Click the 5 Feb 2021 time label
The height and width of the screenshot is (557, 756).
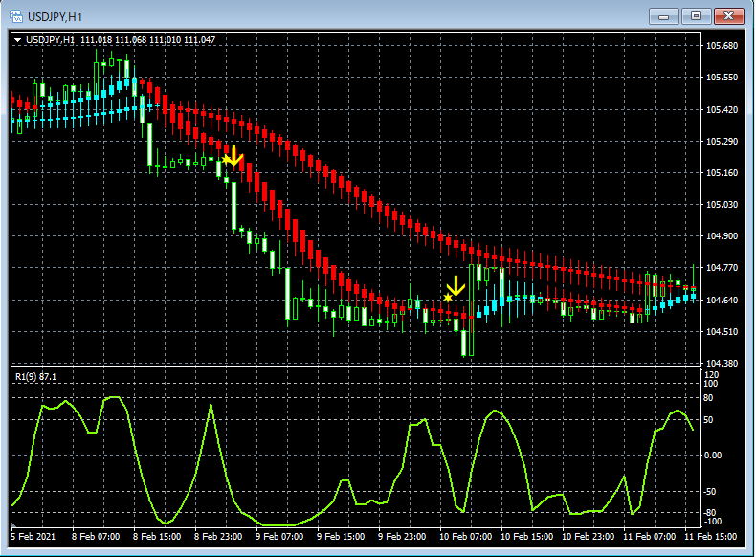pos(33,537)
